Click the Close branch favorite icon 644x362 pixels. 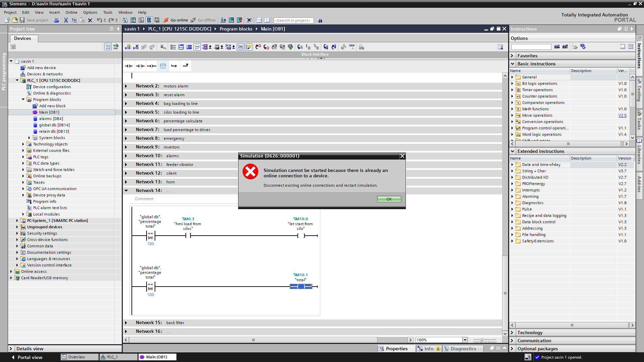(x=185, y=66)
